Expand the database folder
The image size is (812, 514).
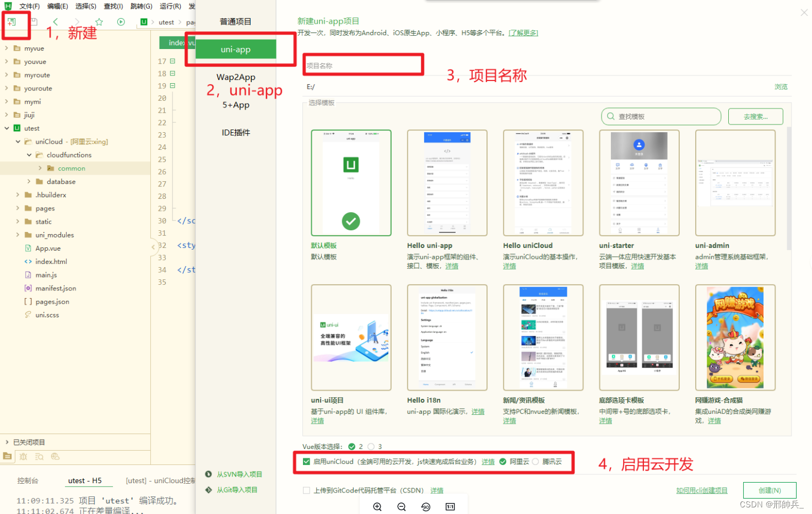coord(29,181)
